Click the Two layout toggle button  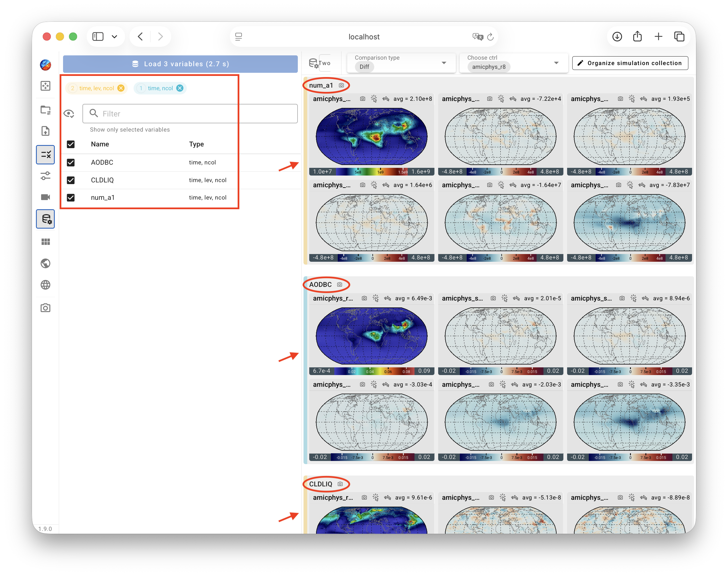[x=325, y=63]
